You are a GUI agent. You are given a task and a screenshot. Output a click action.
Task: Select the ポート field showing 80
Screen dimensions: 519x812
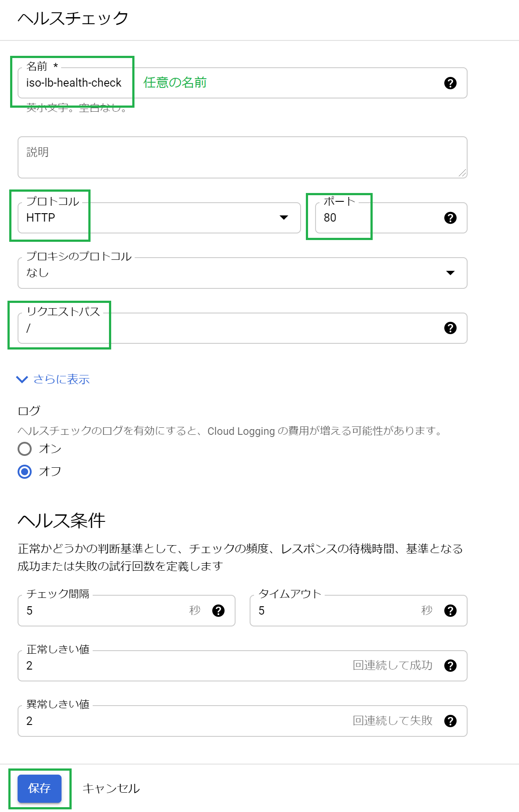343,218
